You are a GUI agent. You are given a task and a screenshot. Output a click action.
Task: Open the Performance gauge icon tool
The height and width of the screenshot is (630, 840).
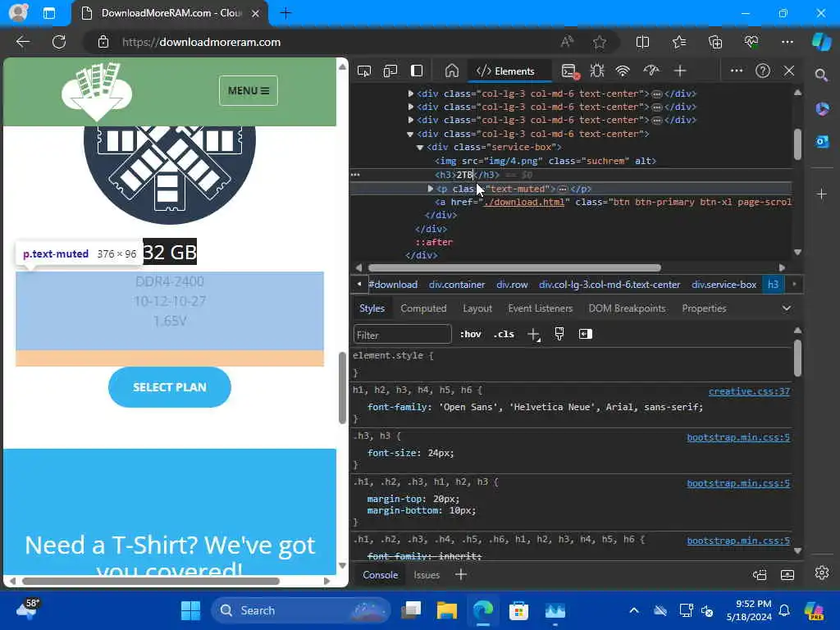[651, 71]
